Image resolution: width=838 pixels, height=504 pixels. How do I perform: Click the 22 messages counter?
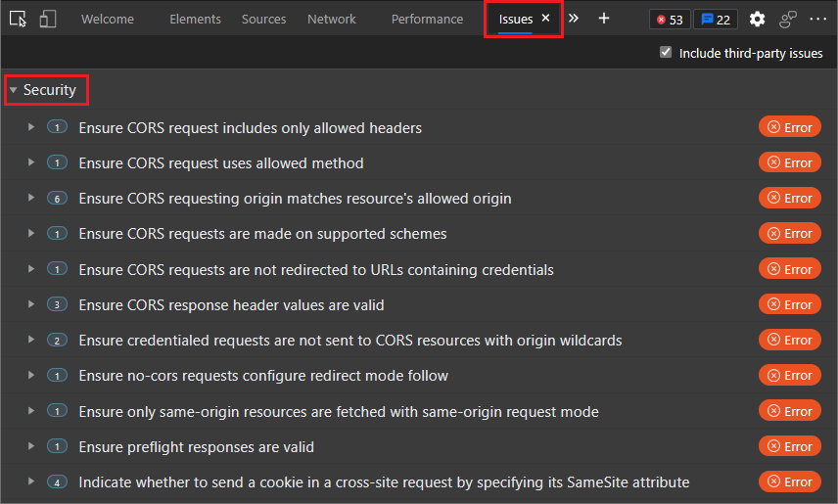point(716,20)
